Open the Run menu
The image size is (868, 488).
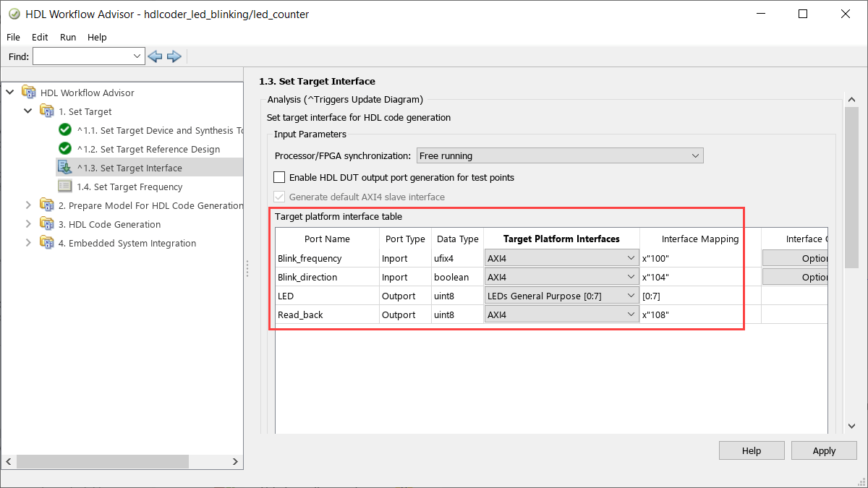click(x=68, y=37)
